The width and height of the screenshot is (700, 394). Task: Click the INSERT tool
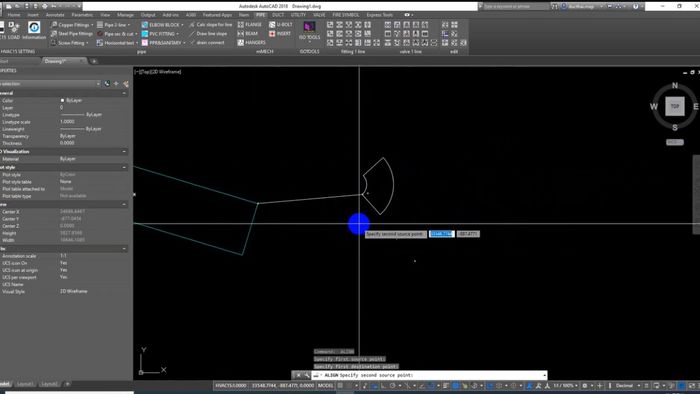[x=280, y=34]
